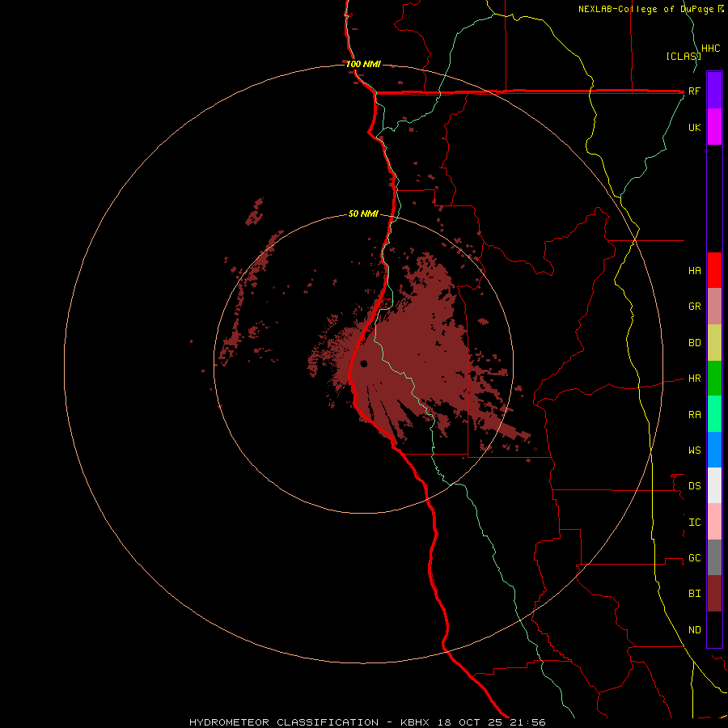Click the BI legend label
Screen dimensions: 728x728
point(694,594)
